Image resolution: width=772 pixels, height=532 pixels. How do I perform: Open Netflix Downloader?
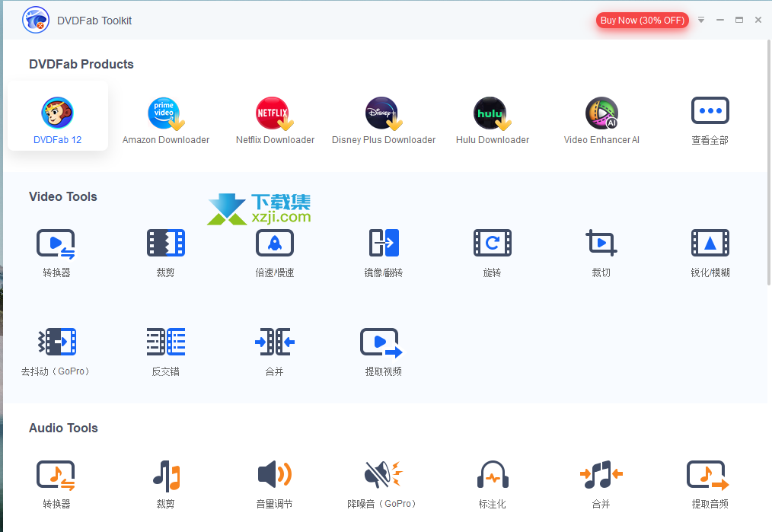275,120
